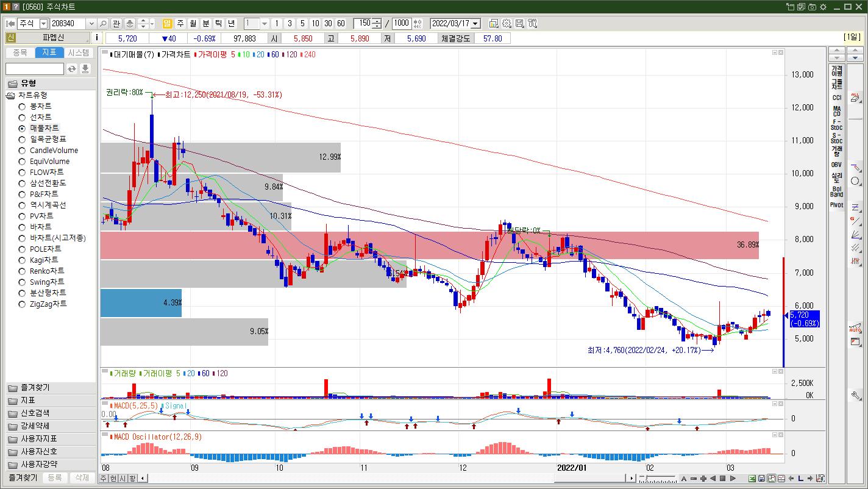The height and width of the screenshot is (489, 868).
Task: Open the stock code 208340 dropdown arrow
Action: coord(91,23)
